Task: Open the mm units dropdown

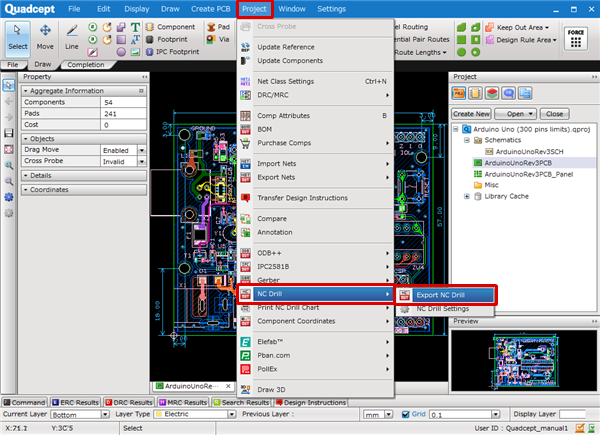Action: (x=388, y=414)
